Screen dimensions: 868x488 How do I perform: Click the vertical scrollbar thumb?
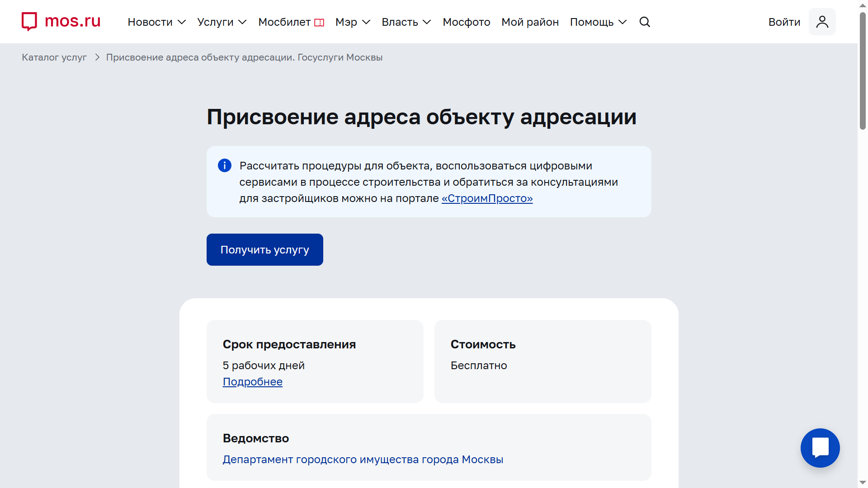pyautogui.click(x=863, y=70)
